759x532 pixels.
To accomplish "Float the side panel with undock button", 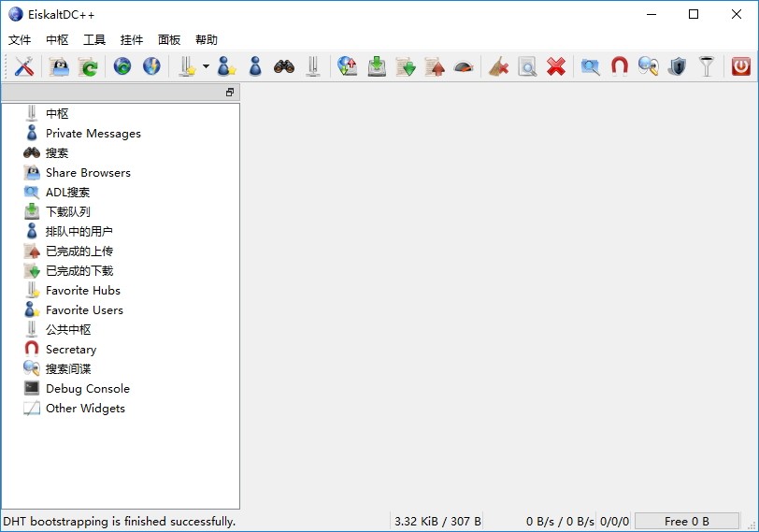I will pos(230,93).
